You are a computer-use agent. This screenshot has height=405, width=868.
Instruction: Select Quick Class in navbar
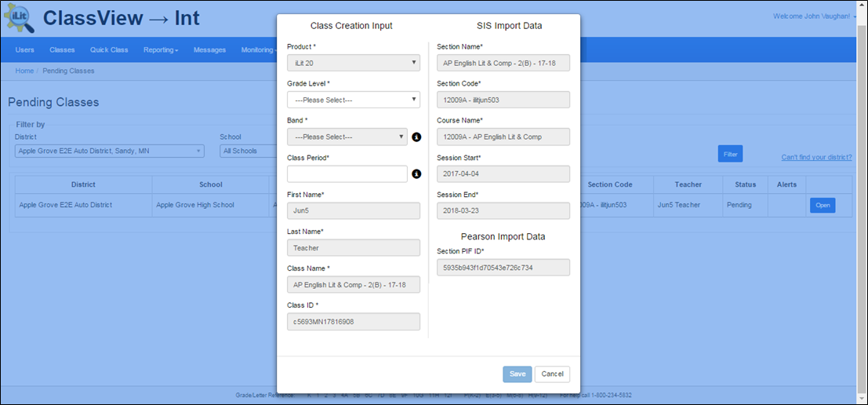109,50
